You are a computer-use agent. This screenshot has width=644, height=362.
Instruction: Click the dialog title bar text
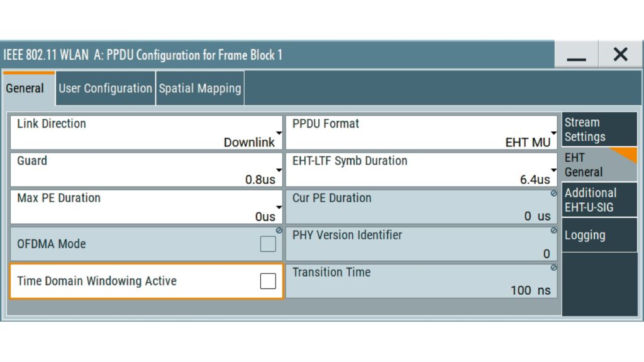(x=143, y=55)
